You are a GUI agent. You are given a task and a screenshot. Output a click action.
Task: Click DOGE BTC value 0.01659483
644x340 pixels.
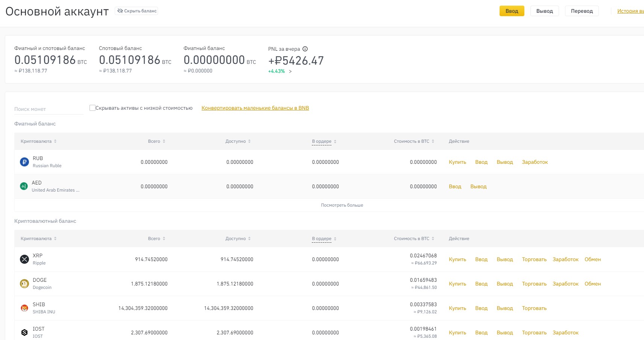coord(423,280)
